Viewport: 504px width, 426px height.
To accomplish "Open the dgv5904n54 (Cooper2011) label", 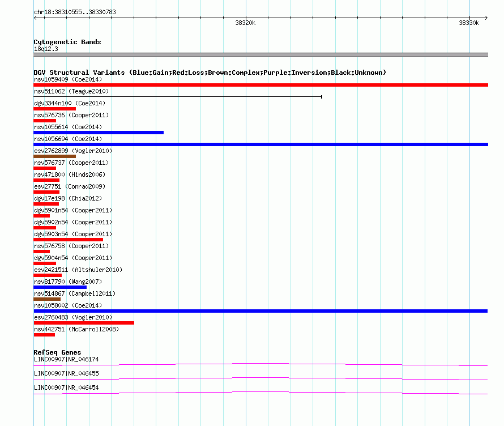I will pos(73,258).
